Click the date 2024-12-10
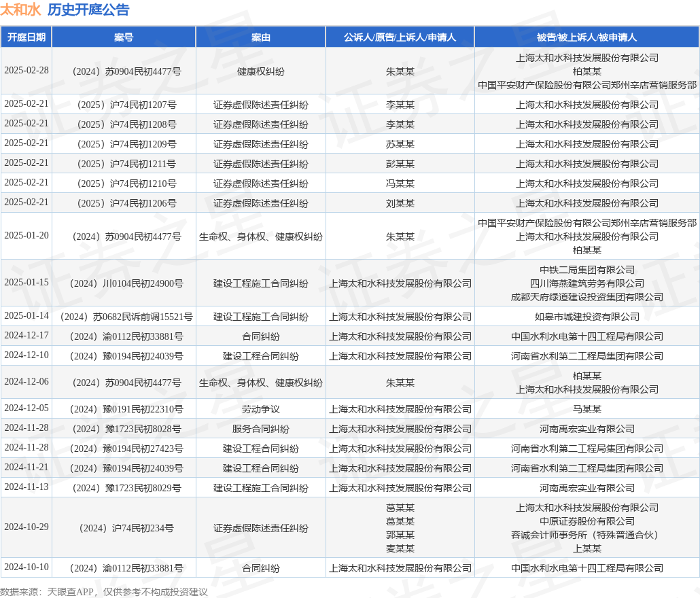Viewport: 700px width, 598px height. 27,355
